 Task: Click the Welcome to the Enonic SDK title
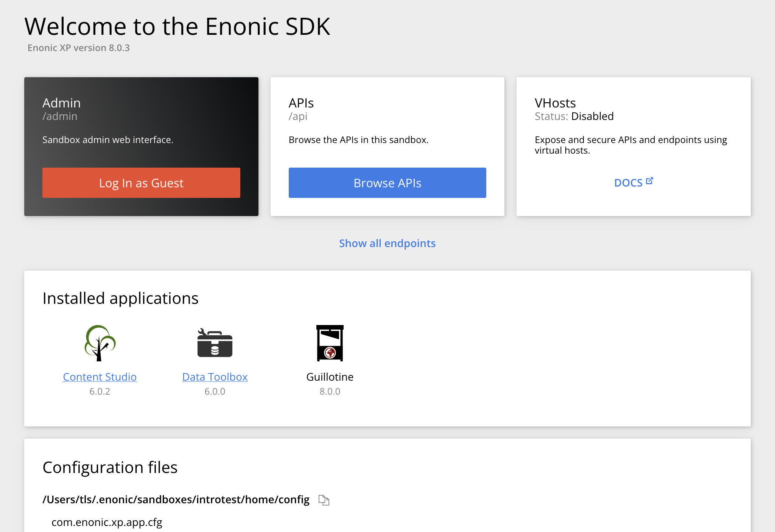click(x=177, y=26)
